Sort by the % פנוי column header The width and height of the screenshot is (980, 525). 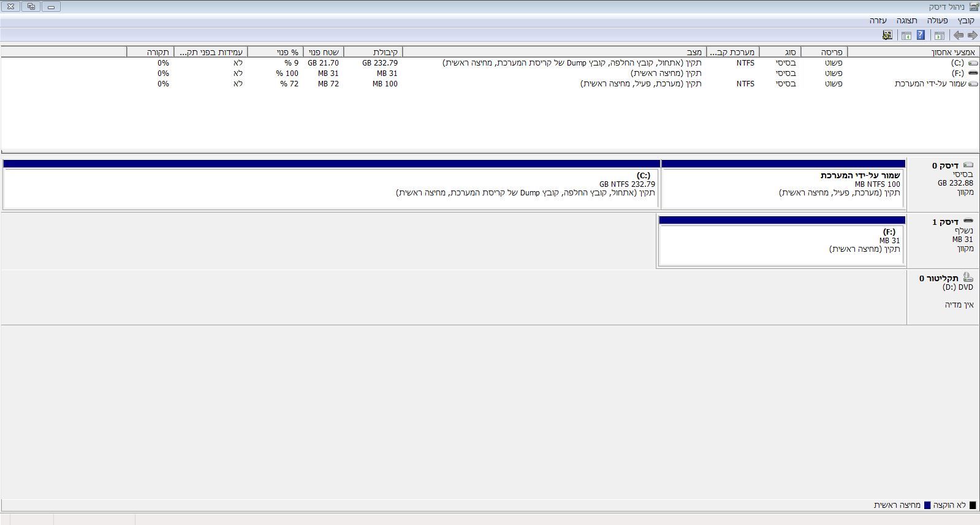point(275,52)
